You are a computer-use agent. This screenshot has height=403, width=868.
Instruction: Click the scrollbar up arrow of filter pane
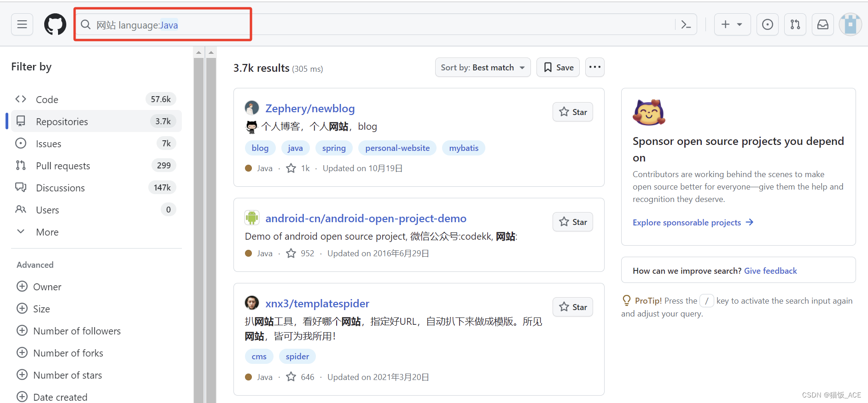point(199,52)
